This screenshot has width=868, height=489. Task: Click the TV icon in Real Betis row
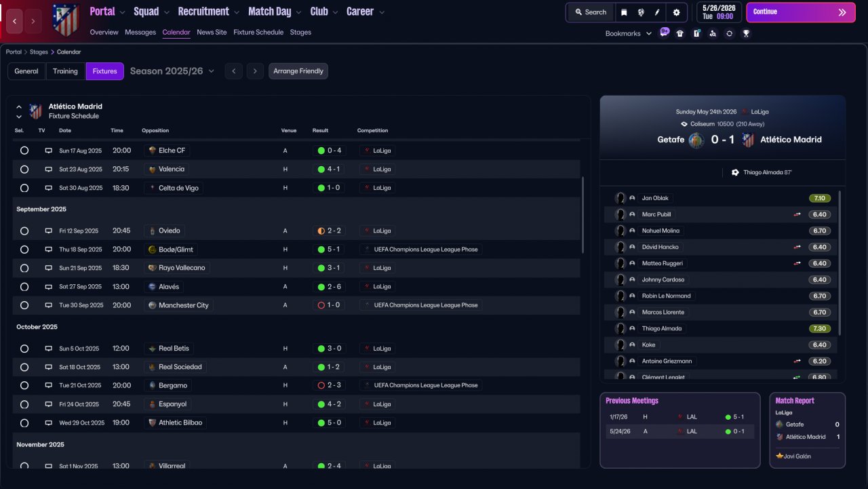49,349
